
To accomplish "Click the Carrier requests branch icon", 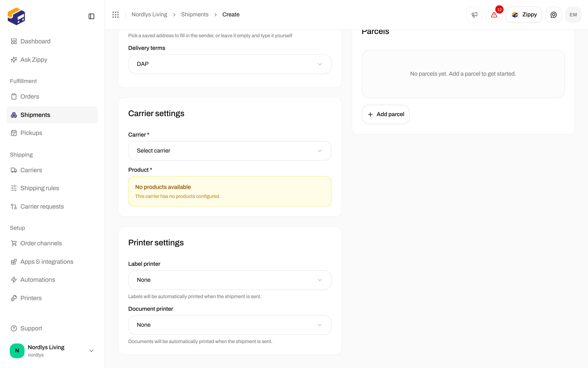I will (x=14, y=206).
